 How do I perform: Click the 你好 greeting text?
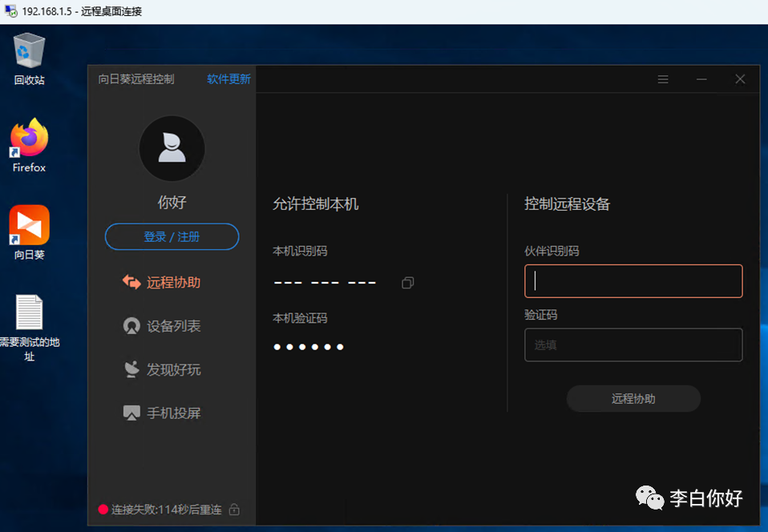click(172, 202)
